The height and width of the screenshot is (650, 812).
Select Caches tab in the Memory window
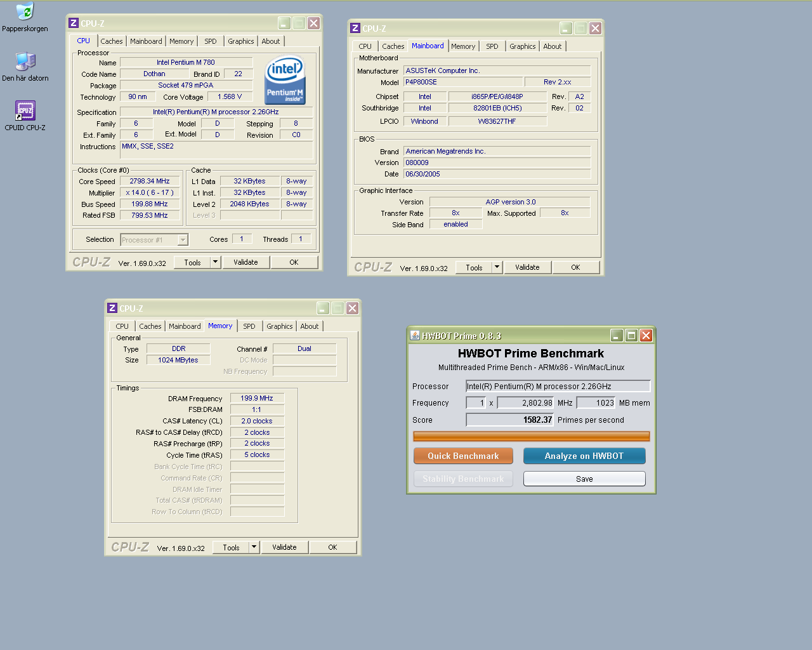point(150,326)
